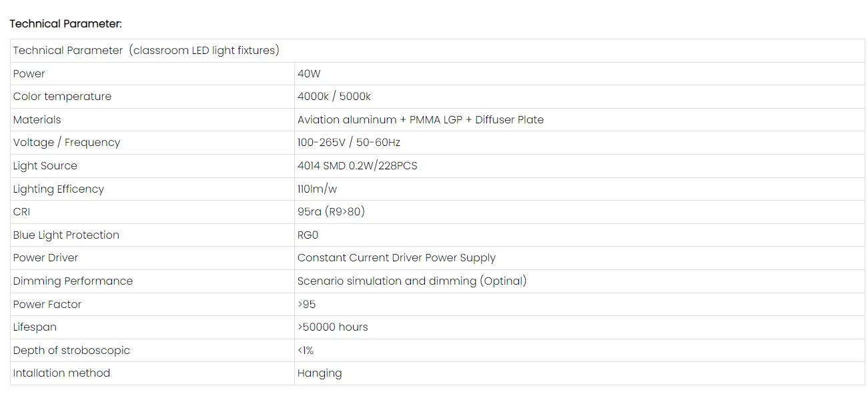Screen dimensions: 868x400
Task: Click the 'Color temperature' label
Action: pos(62,97)
